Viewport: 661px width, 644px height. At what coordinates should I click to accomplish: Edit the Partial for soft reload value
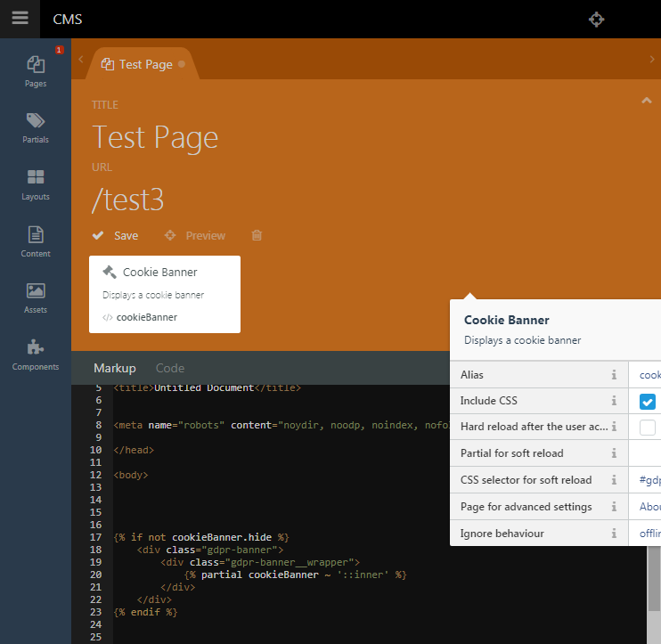coord(645,453)
